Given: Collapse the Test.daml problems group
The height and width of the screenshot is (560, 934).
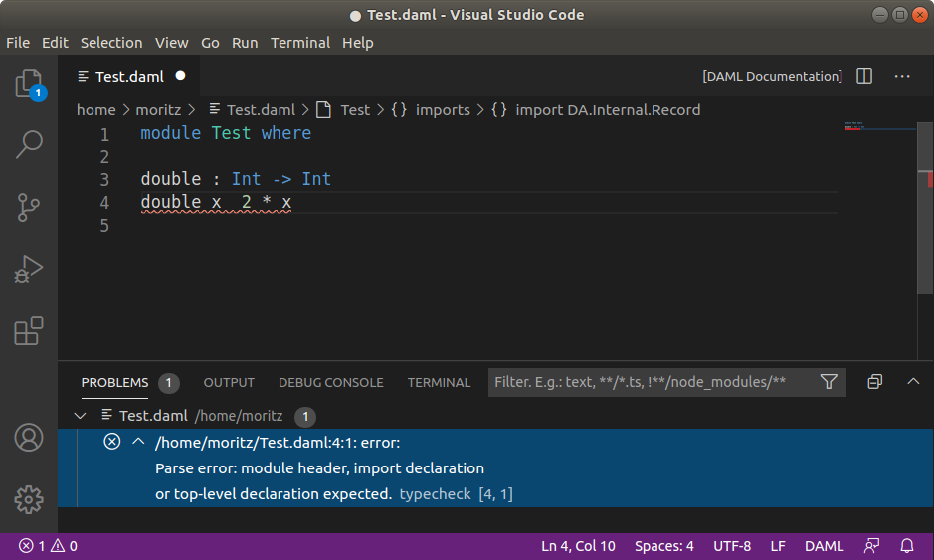Looking at the screenshot, I should 82,416.
